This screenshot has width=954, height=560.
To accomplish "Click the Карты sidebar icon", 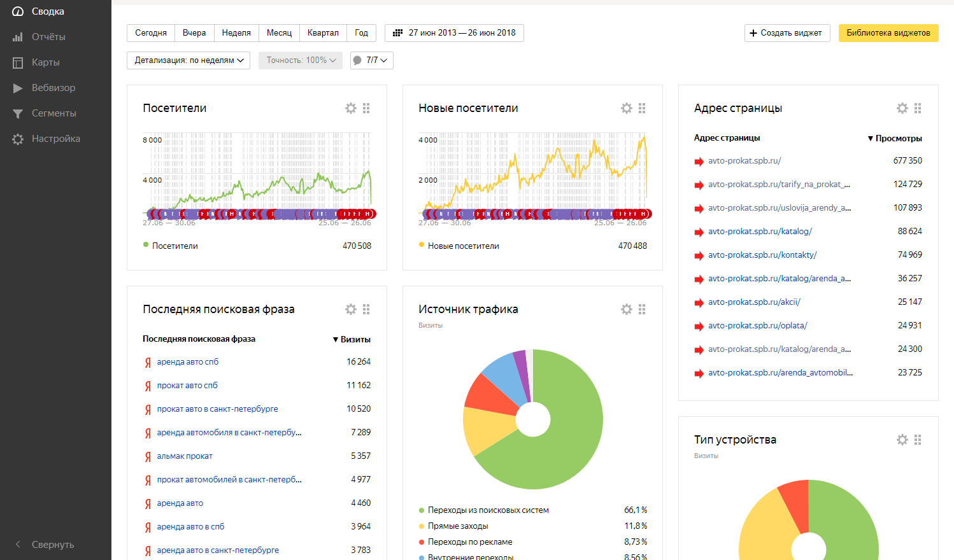I will tap(18, 62).
